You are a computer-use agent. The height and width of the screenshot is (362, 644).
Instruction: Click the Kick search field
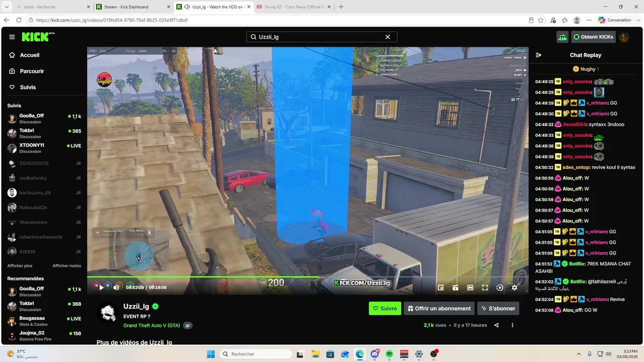(321, 37)
